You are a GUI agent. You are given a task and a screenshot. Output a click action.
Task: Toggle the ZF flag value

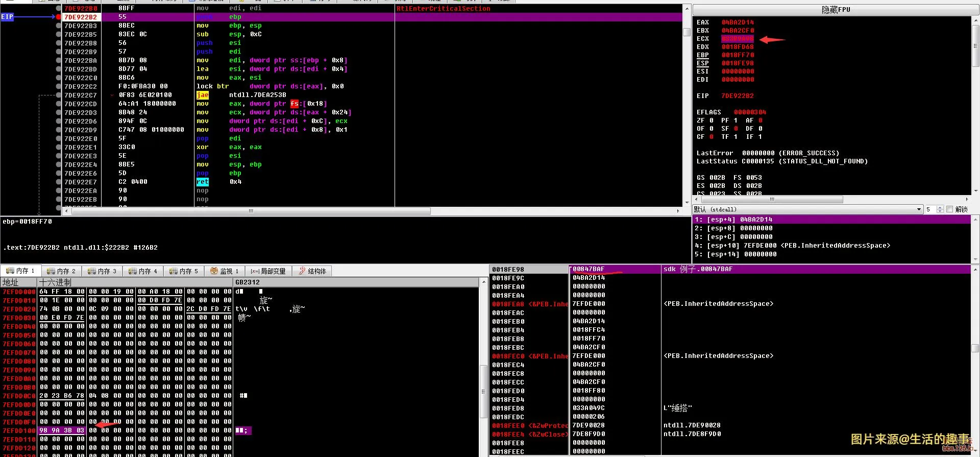[712, 121]
